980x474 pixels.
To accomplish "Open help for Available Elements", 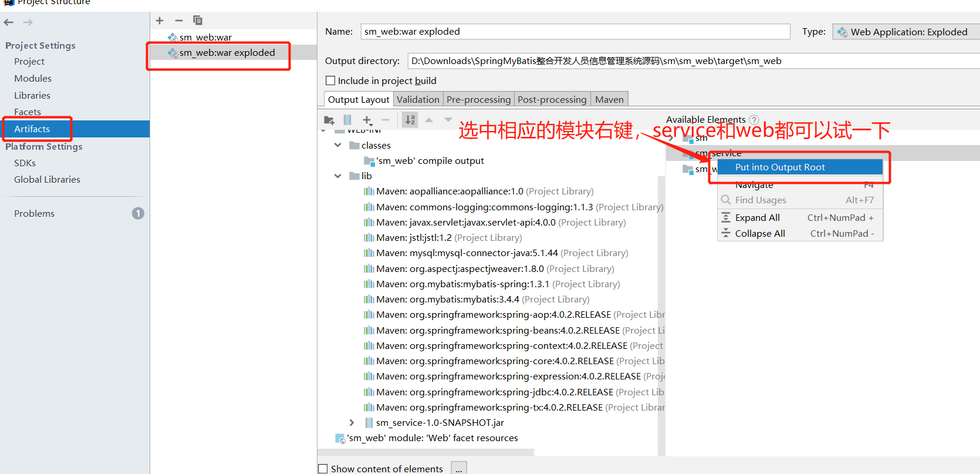I will pos(754,120).
